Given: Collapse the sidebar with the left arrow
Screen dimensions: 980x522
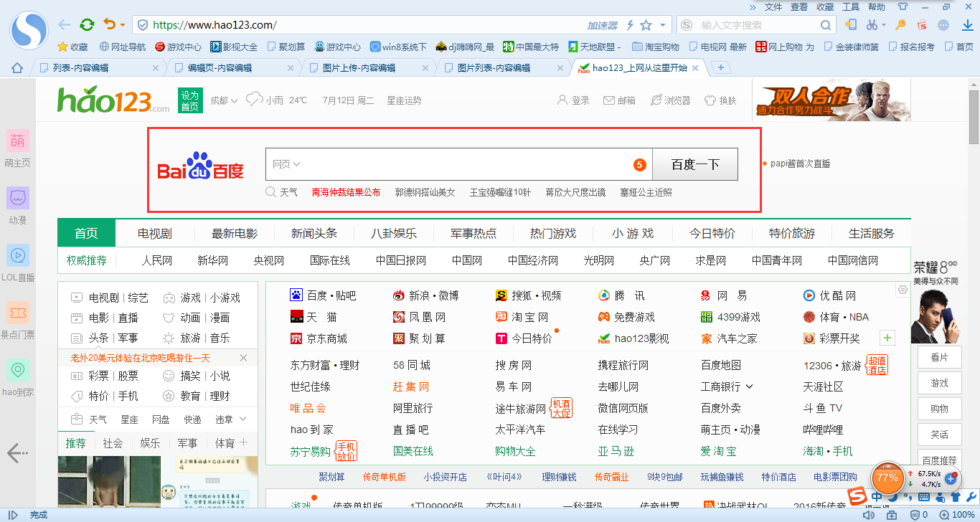Looking at the screenshot, I should 17,452.
